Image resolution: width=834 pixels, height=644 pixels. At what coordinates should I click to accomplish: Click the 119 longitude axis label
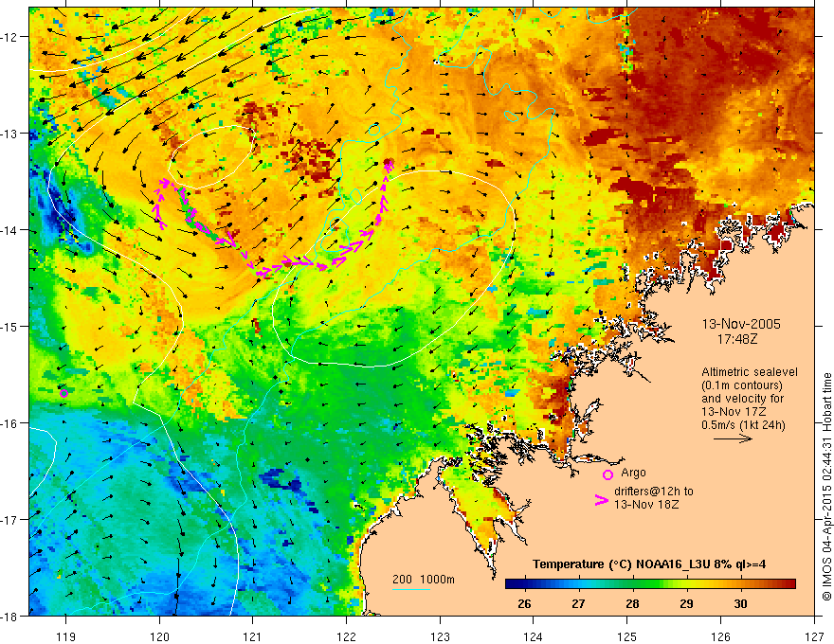pyautogui.click(x=66, y=636)
